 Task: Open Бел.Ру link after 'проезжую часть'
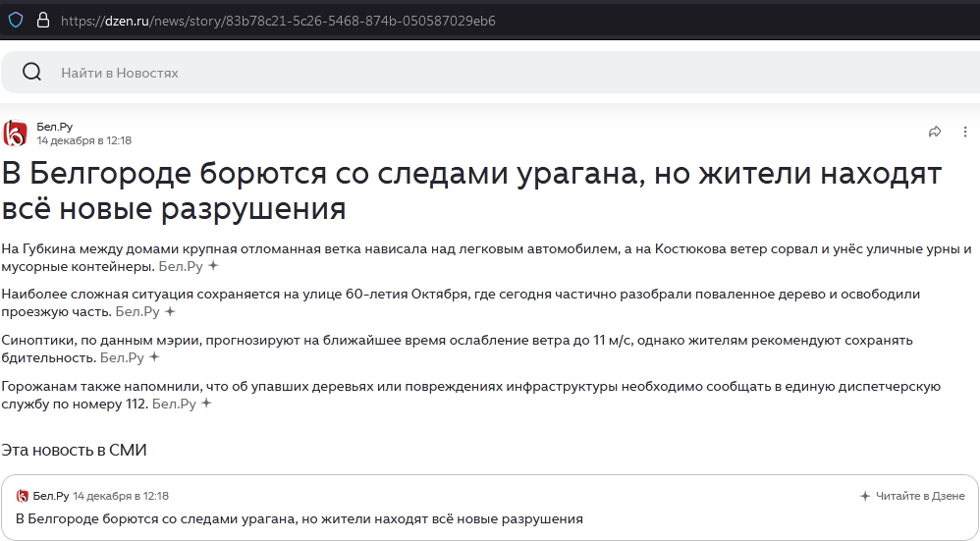[137, 311]
